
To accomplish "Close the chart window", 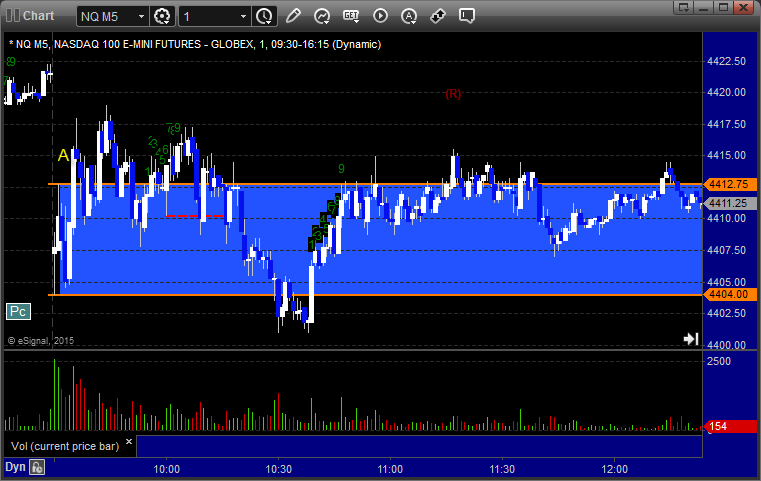I will click(x=743, y=7).
